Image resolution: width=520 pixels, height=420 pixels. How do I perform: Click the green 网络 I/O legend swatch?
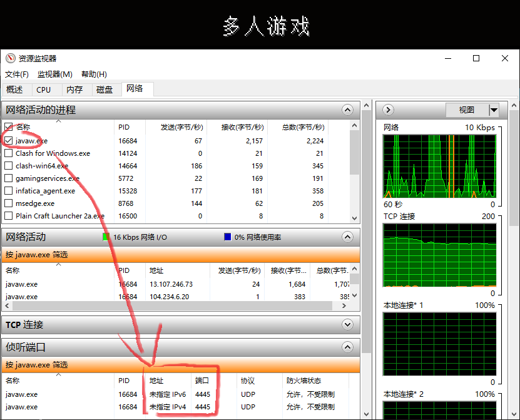[x=106, y=237]
